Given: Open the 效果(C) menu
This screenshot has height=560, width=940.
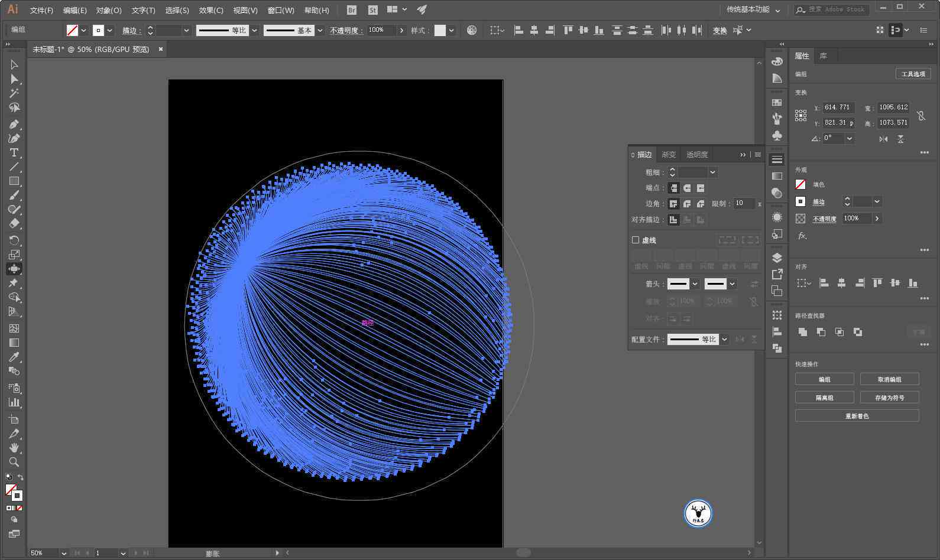Looking at the screenshot, I should tap(211, 10).
